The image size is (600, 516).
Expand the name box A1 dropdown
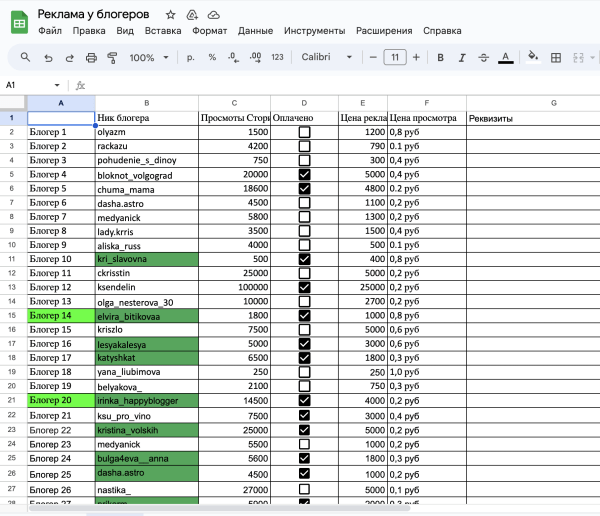[57, 85]
